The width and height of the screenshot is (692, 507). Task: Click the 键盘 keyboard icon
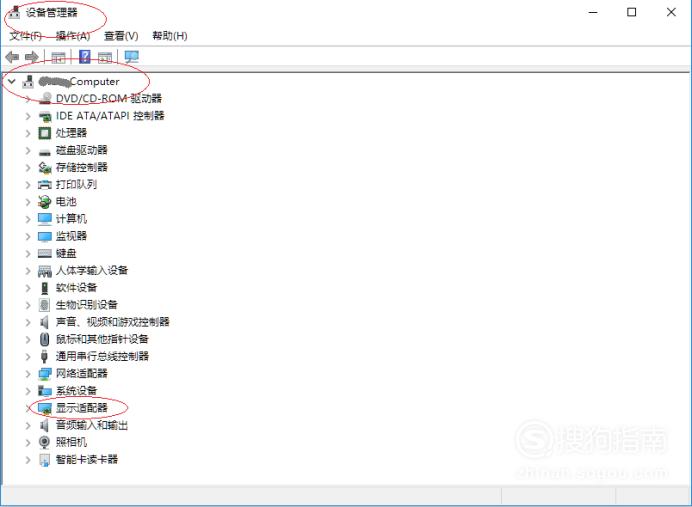pyautogui.click(x=45, y=253)
